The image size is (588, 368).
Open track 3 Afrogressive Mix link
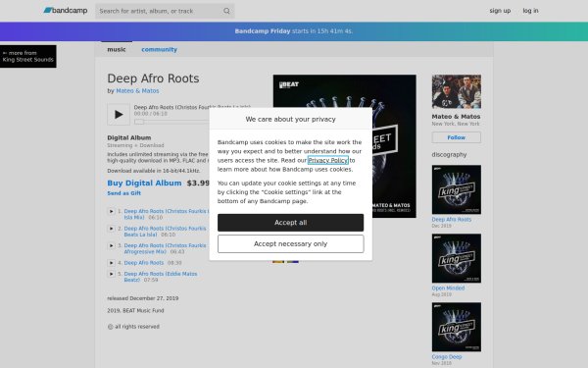pyautogui.click(x=165, y=248)
